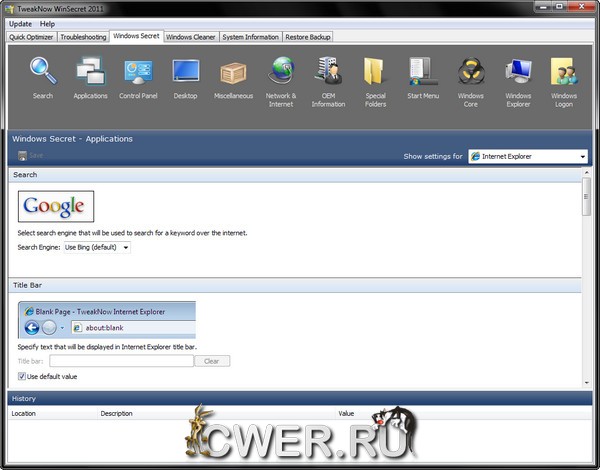Minimize the TweakNow WinSecret window
This screenshot has width=600, height=470.
point(543,6)
